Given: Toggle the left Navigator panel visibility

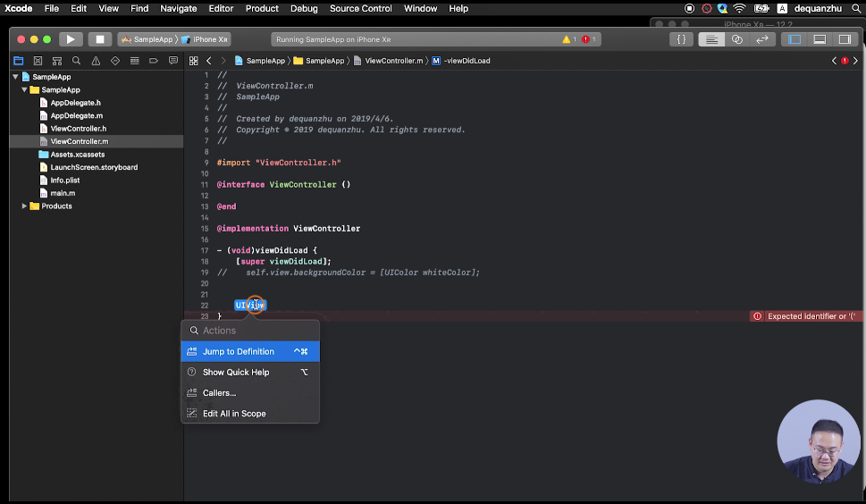Looking at the screenshot, I should pyautogui.click(x=794, y=39).
